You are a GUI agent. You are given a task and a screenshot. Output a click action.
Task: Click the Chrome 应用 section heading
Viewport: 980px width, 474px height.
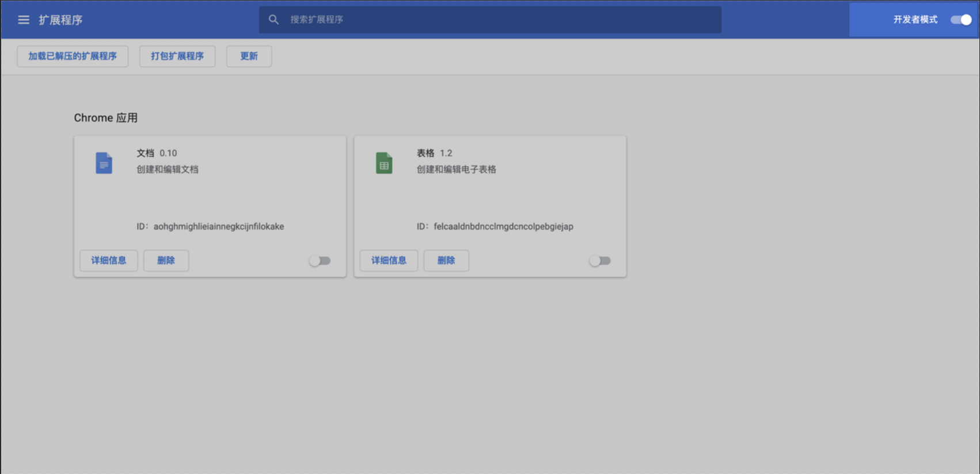tap(105, 118)
